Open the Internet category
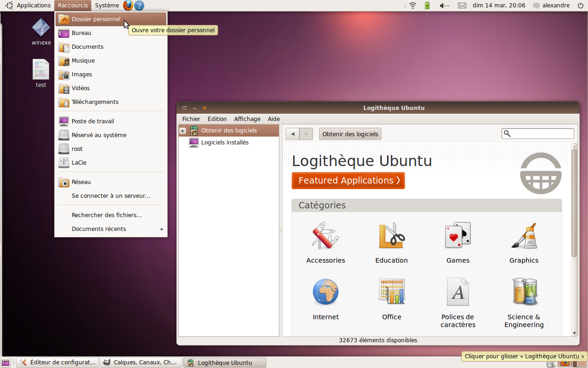 (326, 299)
